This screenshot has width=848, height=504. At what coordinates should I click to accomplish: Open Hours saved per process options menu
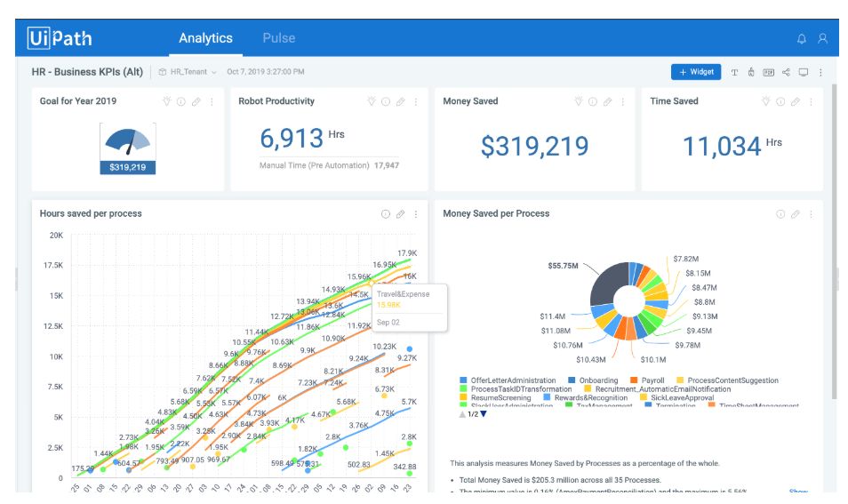[415, 214]
